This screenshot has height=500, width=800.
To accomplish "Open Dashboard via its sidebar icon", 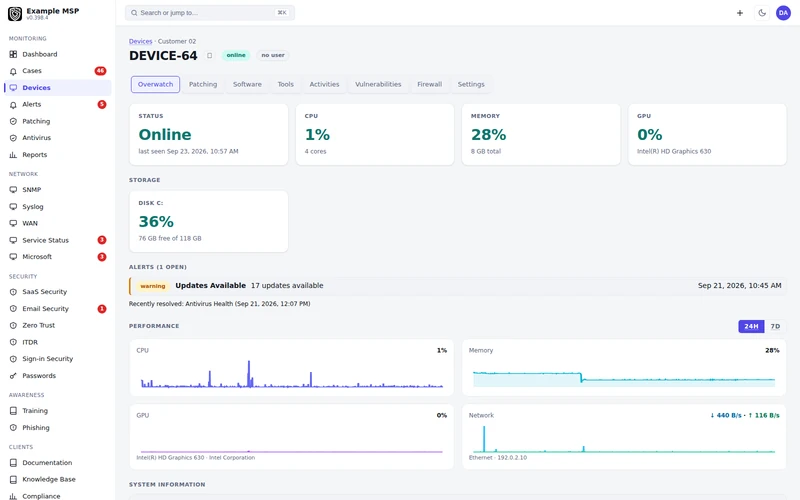I will click(13, 54).
